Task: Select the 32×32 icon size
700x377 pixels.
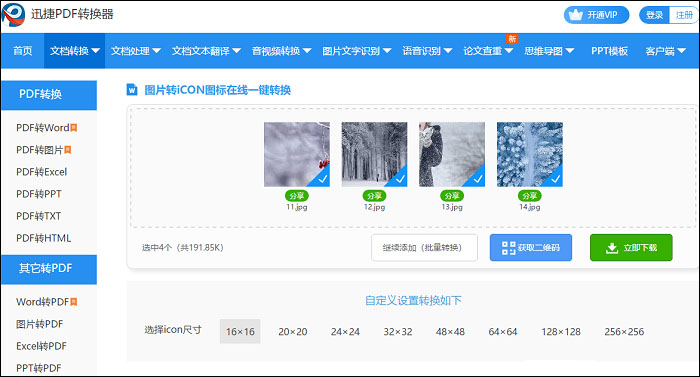Action: click(398, 331)
